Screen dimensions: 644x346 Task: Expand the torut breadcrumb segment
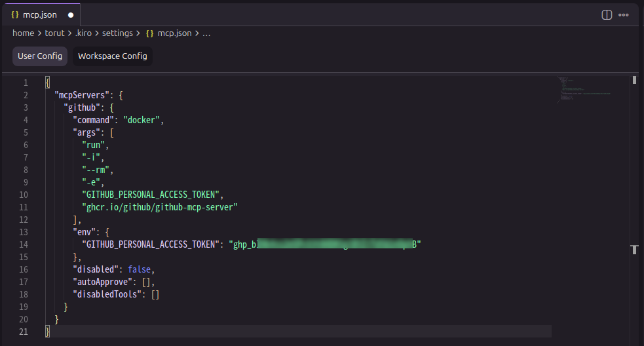[54, 33]
